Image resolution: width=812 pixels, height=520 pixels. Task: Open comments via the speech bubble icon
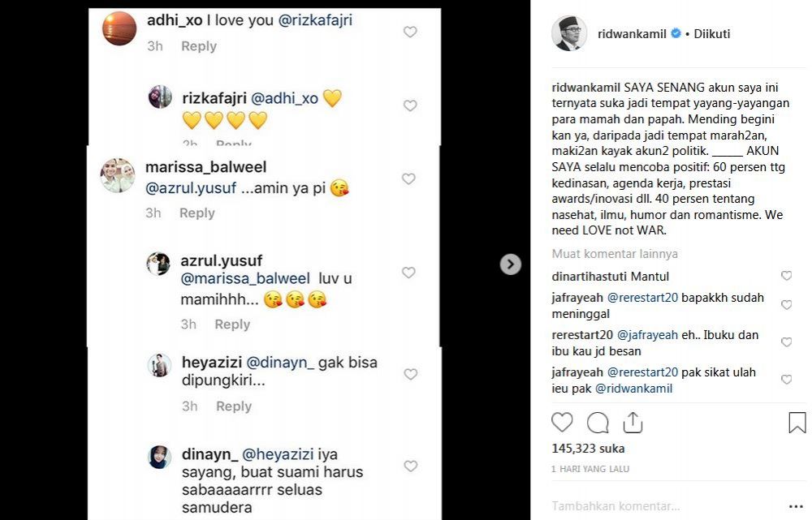(598, 422)
